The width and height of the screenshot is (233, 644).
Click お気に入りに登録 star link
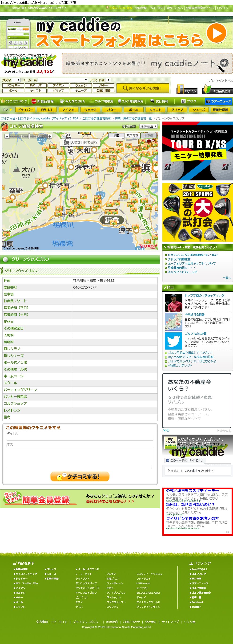tap(119, 8)
